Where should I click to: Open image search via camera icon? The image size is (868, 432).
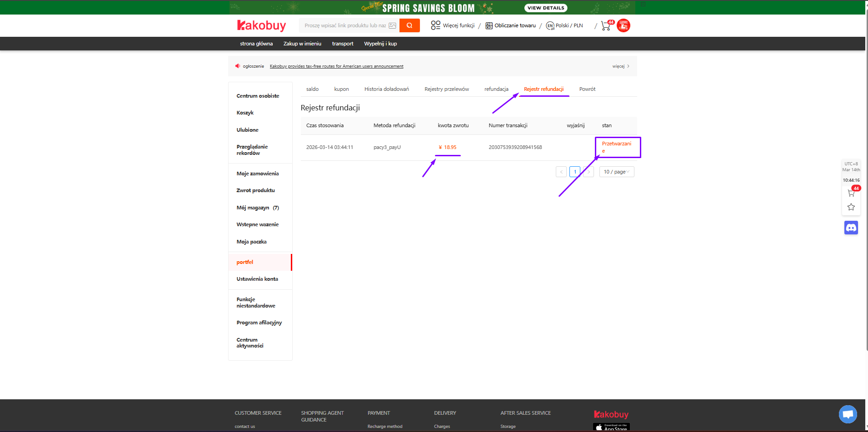[392, 25]
